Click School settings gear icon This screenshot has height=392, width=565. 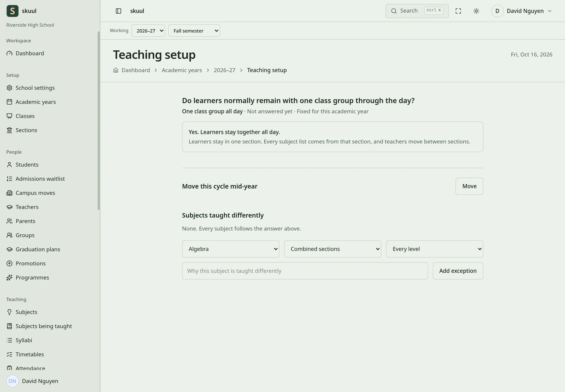pyautogui.click(x=9, y=88)
